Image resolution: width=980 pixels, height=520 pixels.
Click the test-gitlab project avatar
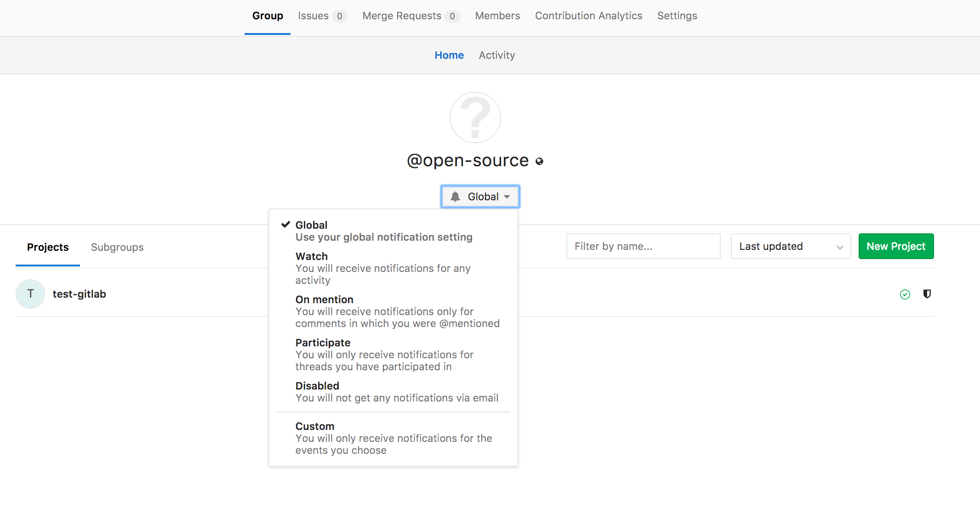(30, 294)
